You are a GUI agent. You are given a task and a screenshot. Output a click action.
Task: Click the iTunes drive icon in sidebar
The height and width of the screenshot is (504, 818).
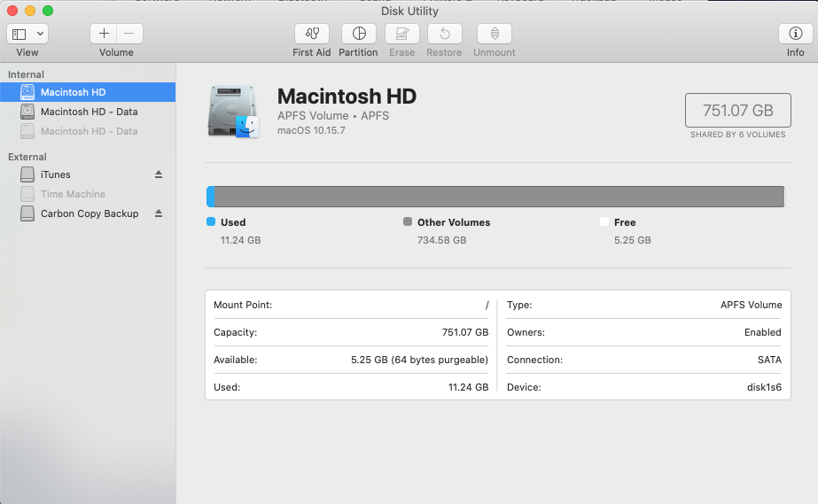coord(27,174)
